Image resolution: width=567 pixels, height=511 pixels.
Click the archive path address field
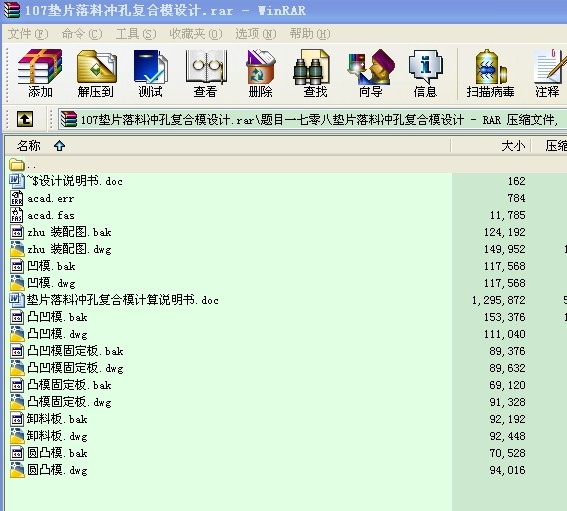313,119
